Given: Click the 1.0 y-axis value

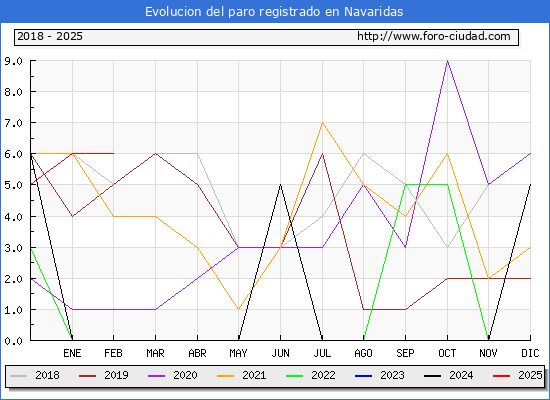Looking at the screenshot, I should (x=13, y=310).
